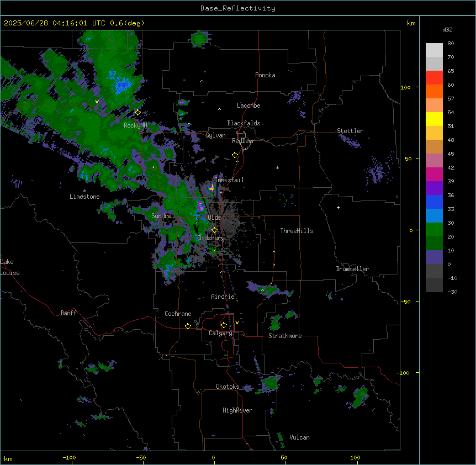Click the blue legend swatch at 33-36 dBZ
The height and width of the screenshot is (465, 476).
(x=434, y=202)
